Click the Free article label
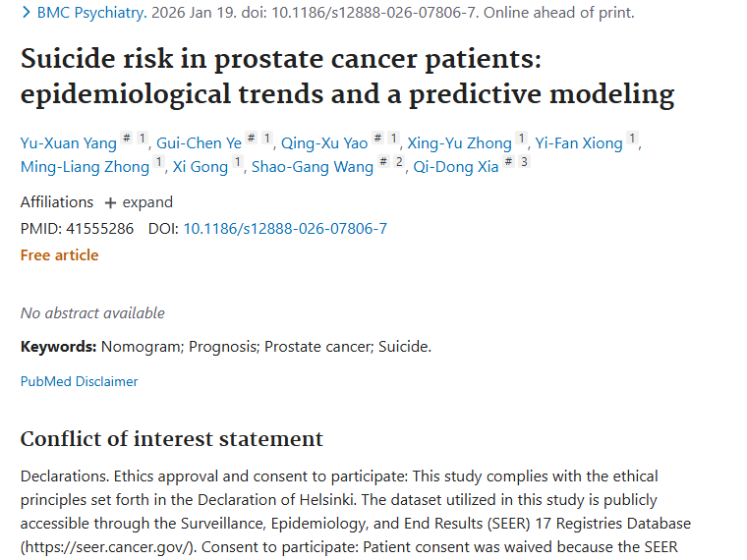The height and width of the screenshot is (560, 747). 60,255
